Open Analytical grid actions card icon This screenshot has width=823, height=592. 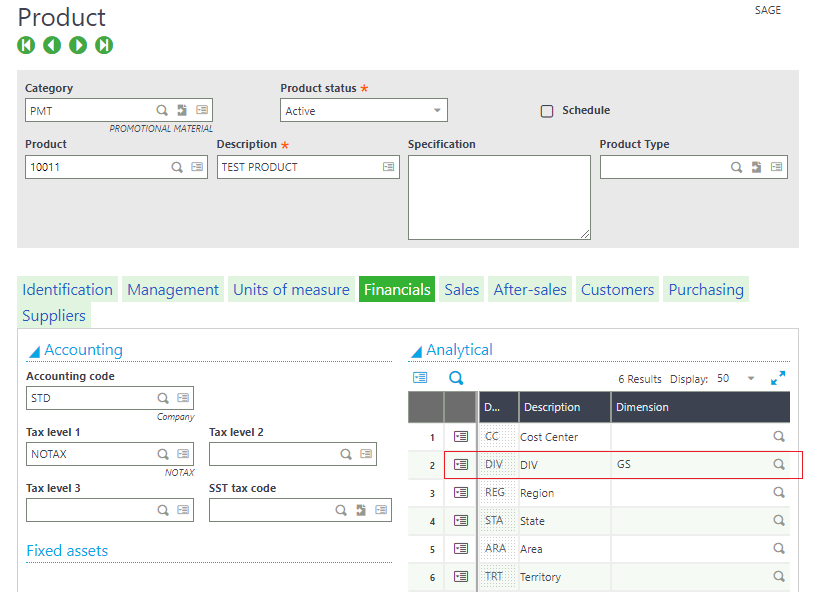[x=420, y=377]
